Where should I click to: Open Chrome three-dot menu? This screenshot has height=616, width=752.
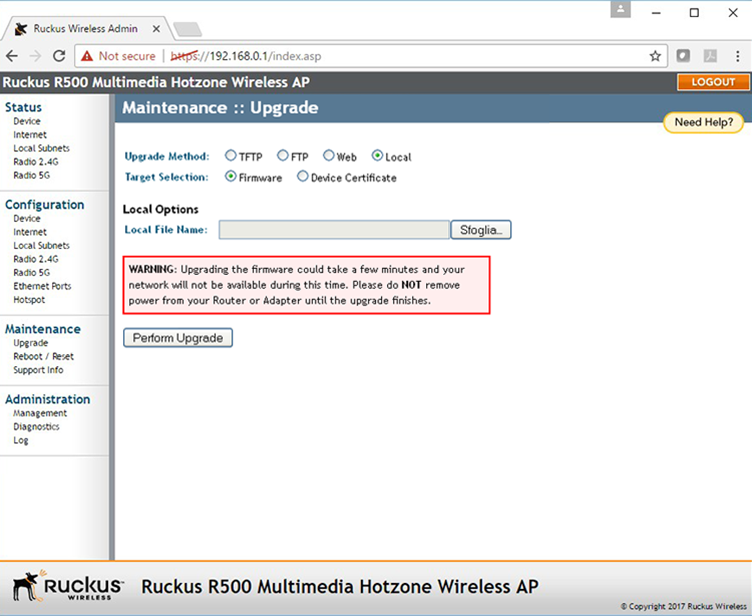click(x=735, y=56)
